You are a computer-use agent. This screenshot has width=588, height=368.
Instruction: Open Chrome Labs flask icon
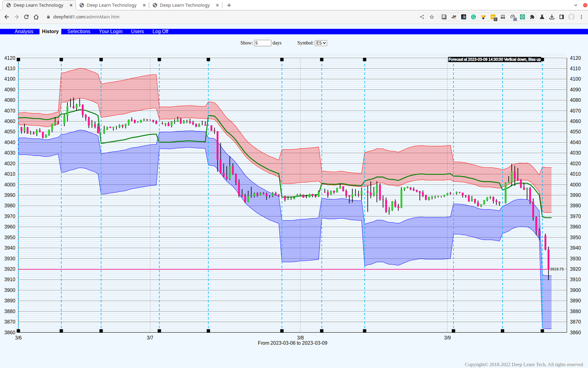point(542,17)
